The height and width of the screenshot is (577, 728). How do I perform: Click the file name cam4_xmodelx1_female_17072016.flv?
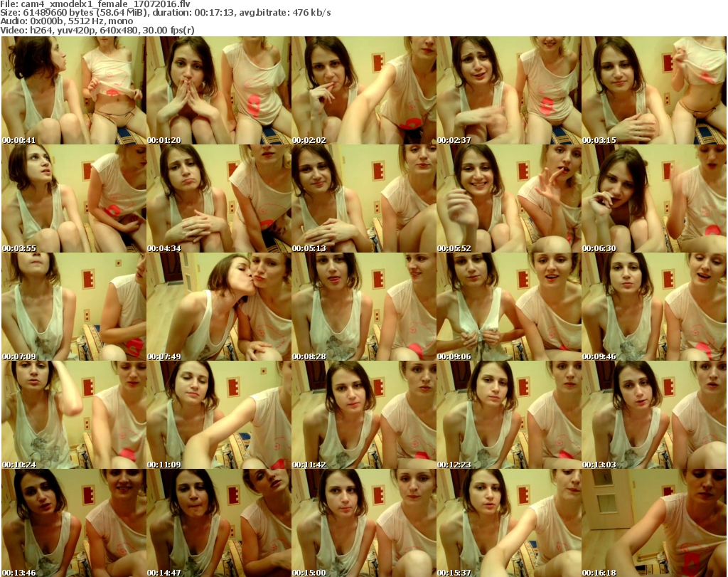tap(105, 4)
